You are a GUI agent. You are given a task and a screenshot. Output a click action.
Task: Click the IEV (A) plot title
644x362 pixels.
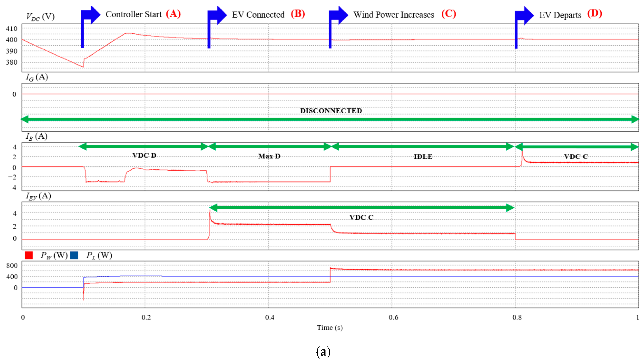click(x=39, y=196)
